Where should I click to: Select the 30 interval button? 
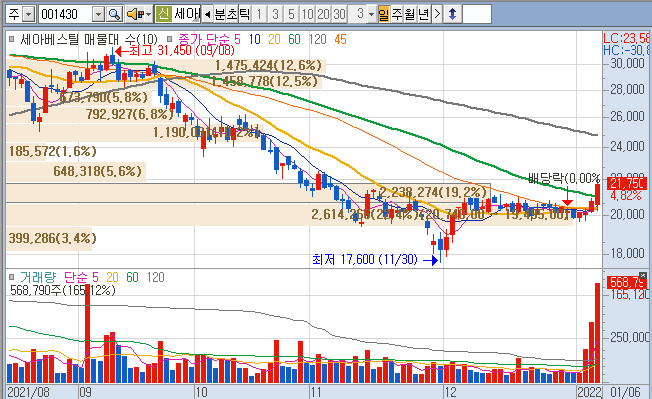click(339, 15)
